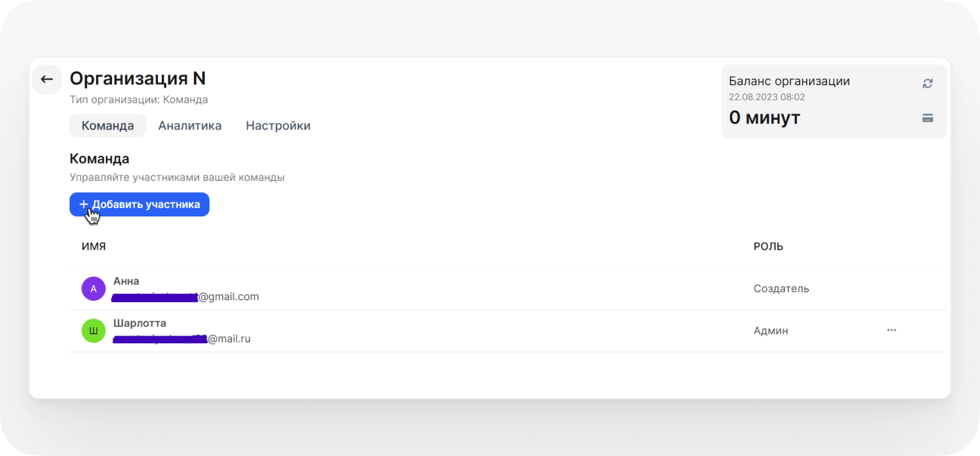Image resolution: width=980 pixels, height=456 pixels.
Task: Switch to the Команда tab
Action: [x=108, y=126]
